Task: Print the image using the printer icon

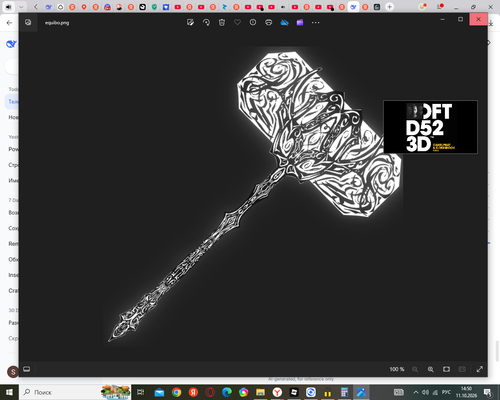Action: 269,22
